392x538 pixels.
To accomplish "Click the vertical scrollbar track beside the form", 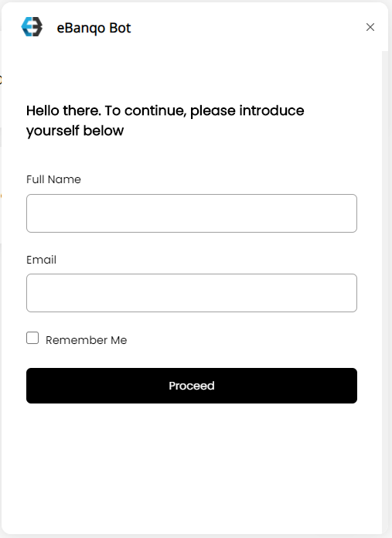I will [386, 291].
